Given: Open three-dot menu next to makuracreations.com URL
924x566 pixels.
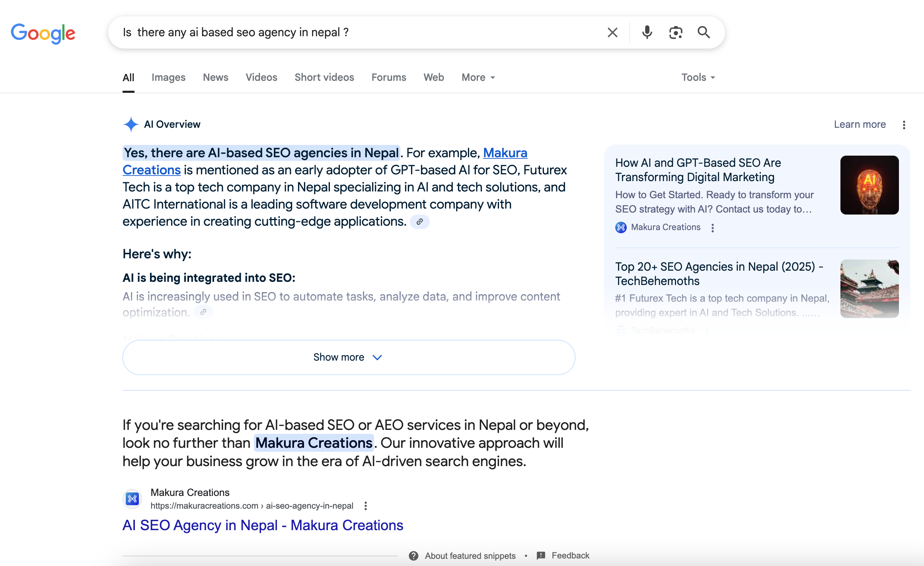Looking at the screenshot, I should pos(366,506).
